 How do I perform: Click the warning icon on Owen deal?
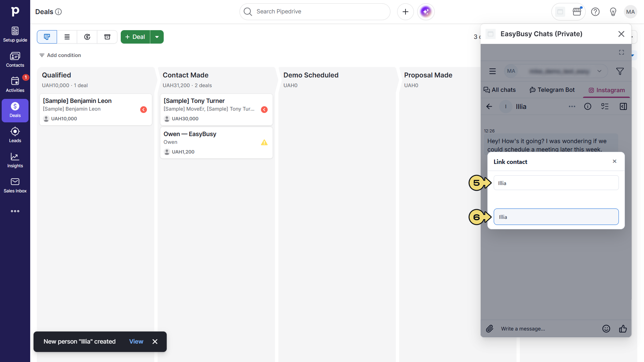264,142
